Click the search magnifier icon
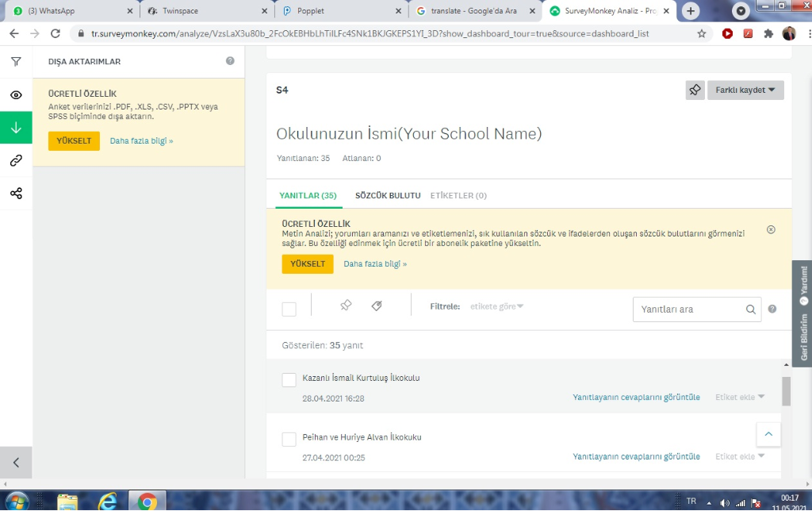 click(750, 309)
